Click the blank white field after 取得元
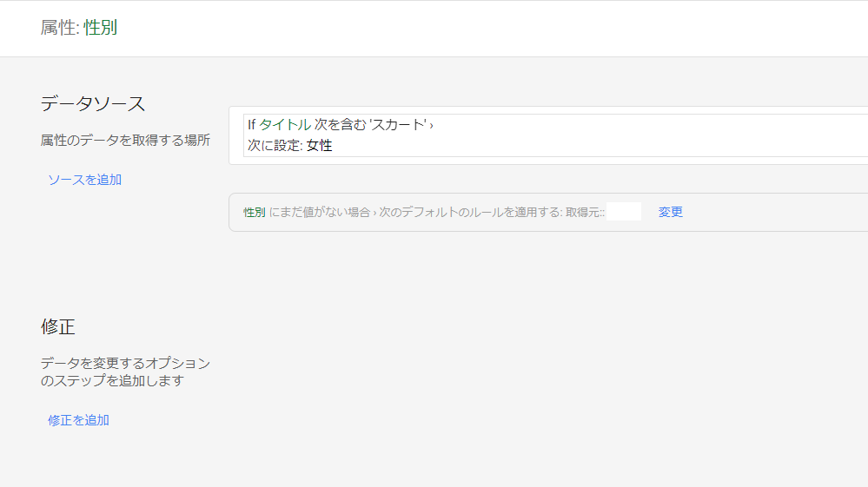This screenshot has height=487, width=868. pyautogui.click(x=624, y=212)
